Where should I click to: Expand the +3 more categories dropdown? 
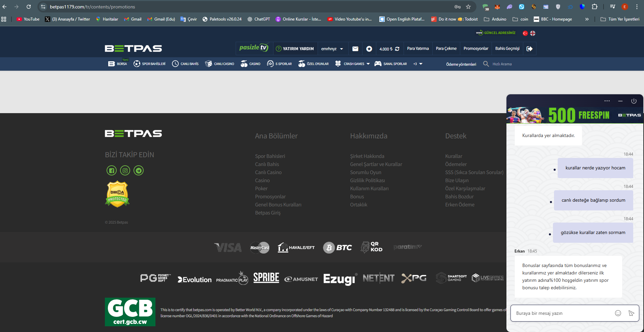click(x=418, y=64)
